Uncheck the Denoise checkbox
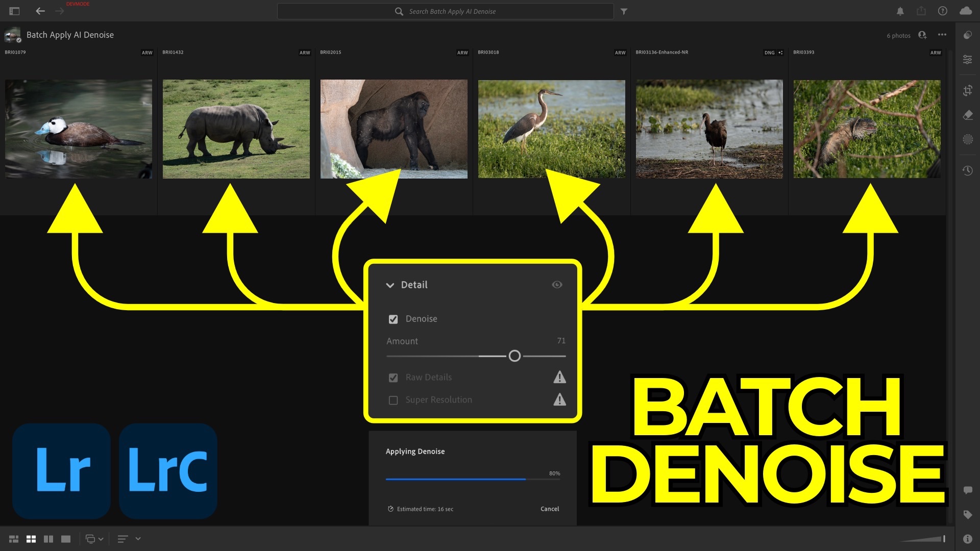Image resolution: width=980 pixels, height=551 pixels. pos(393,319)
